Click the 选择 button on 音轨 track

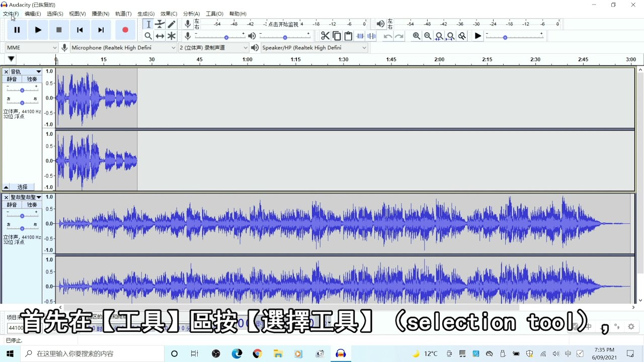click(x=23, y=187)
